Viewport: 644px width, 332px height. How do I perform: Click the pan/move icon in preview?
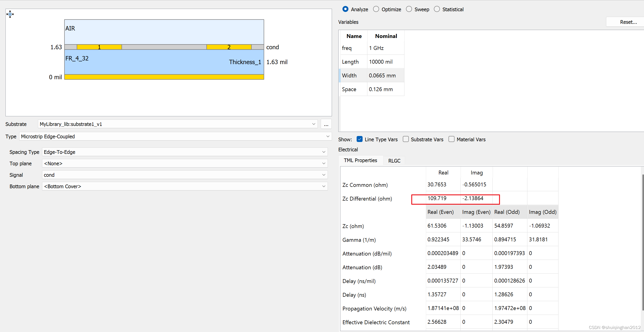(x=10, y=14)
